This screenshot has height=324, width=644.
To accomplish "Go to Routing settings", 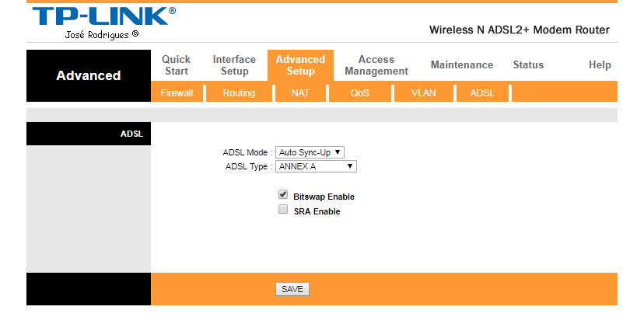I will [239, 93].
